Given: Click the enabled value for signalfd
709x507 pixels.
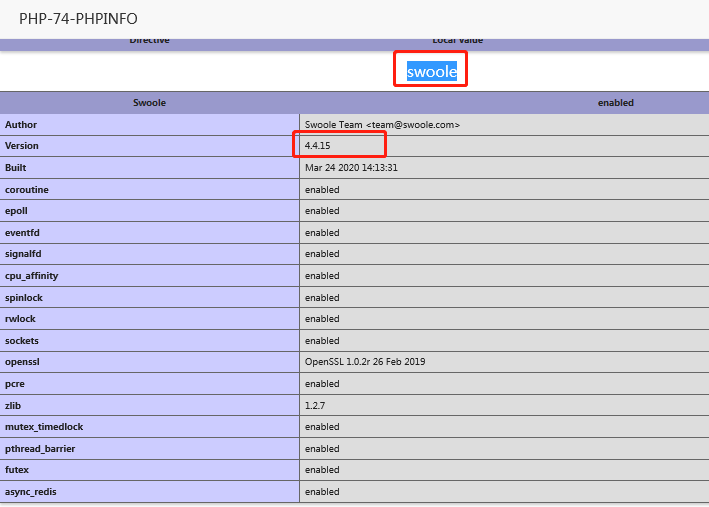Looking at the screenshot, I should coord(322,254).
